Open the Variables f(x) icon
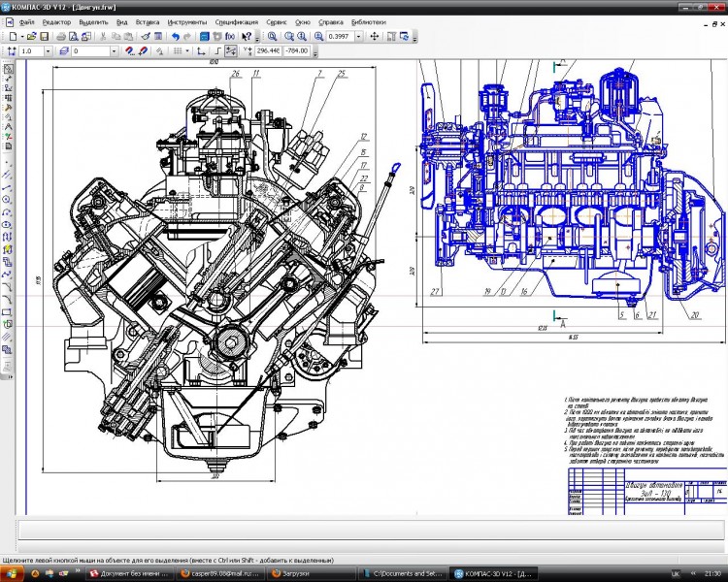Image resolution: width=728 pixels, height=582 pixels. (230, 36)
